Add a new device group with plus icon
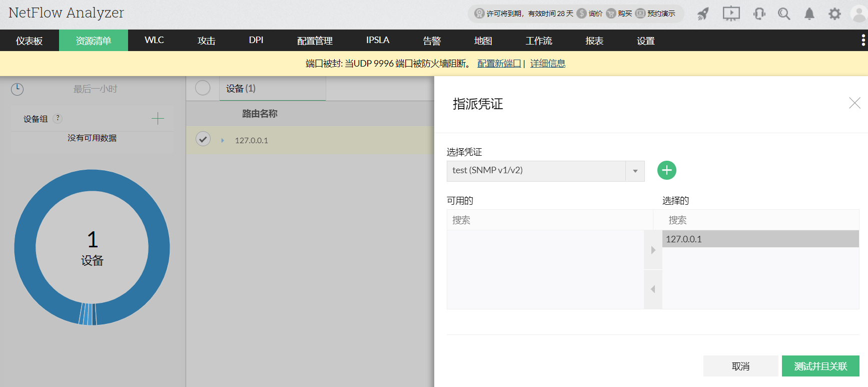Image resolution: width=868 pixels, height=387 pixels. click(158, 119)
